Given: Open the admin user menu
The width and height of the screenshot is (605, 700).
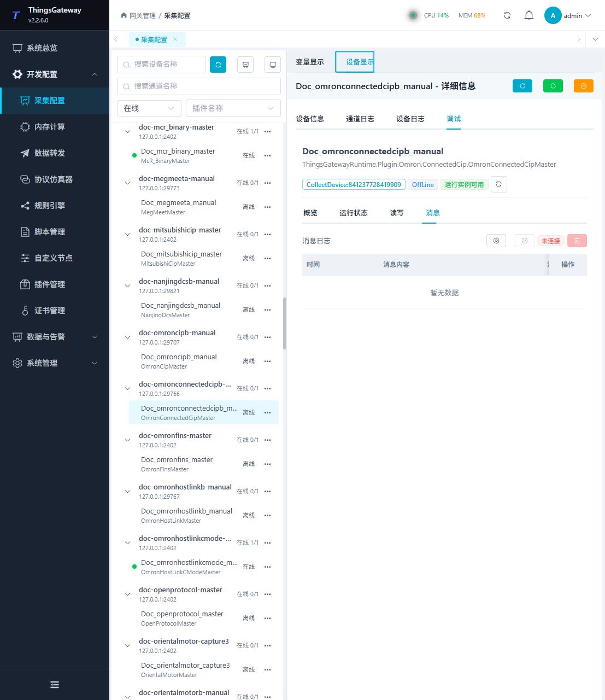Looking at the screenshot, I should (x=568, y=15).
